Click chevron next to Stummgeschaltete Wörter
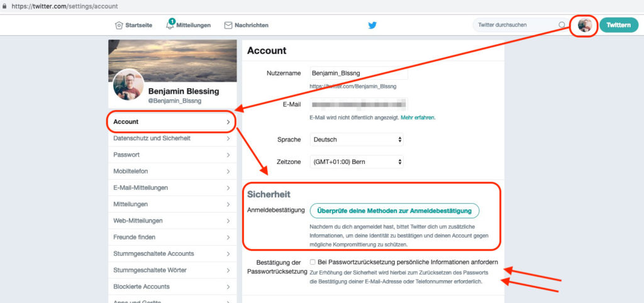The image size is (644, 303). point(228,270)
